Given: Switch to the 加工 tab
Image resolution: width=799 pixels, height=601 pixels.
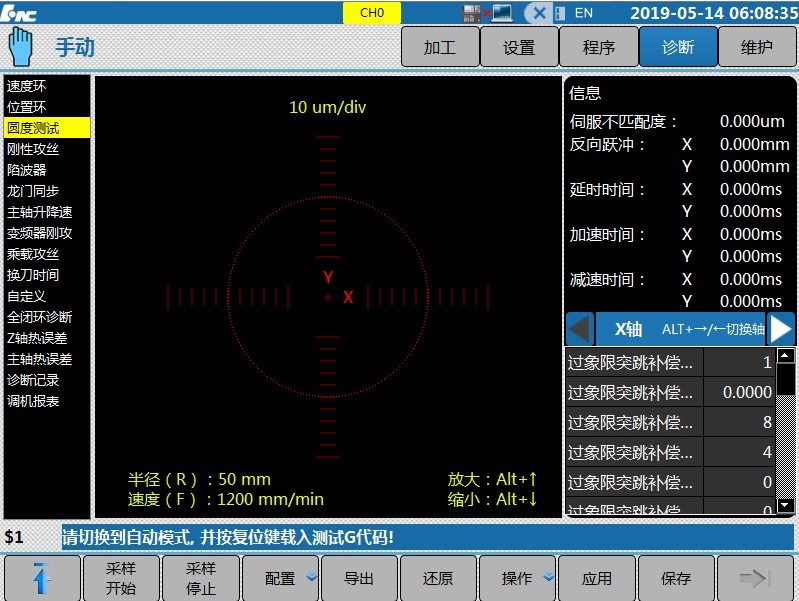Looking at the screenshot, I should (439, 47).
